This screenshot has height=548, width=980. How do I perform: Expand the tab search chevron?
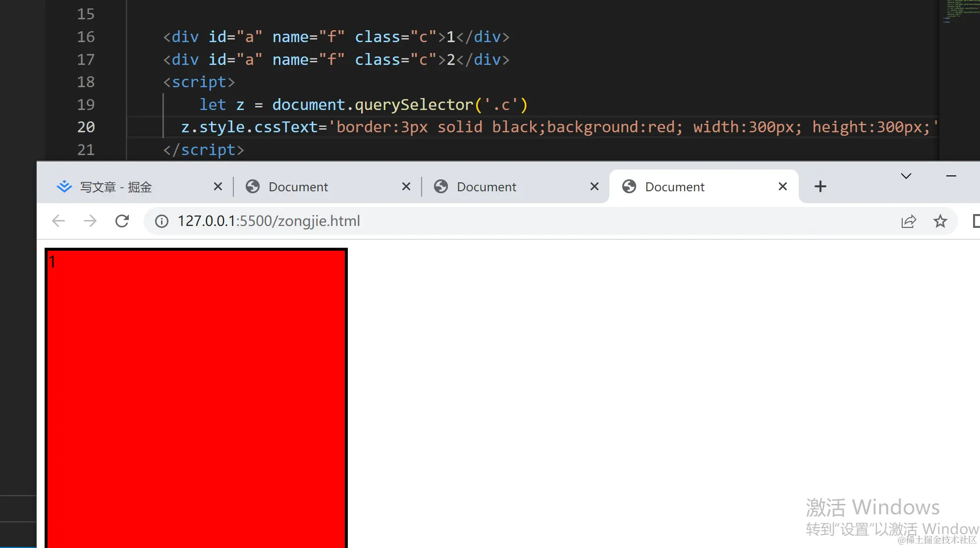[x=906, y=176]
